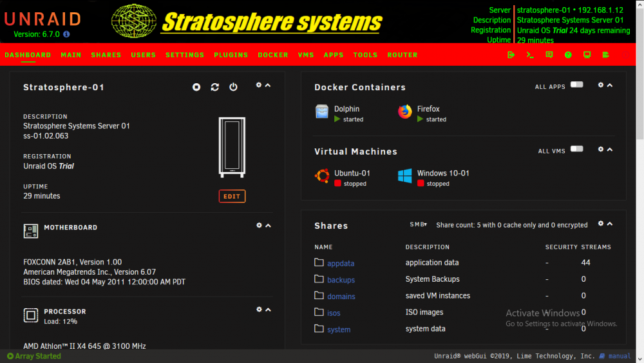The image size is (644, 363).
Task: Click the domains folder icon
Action: (x=319, y=295)
